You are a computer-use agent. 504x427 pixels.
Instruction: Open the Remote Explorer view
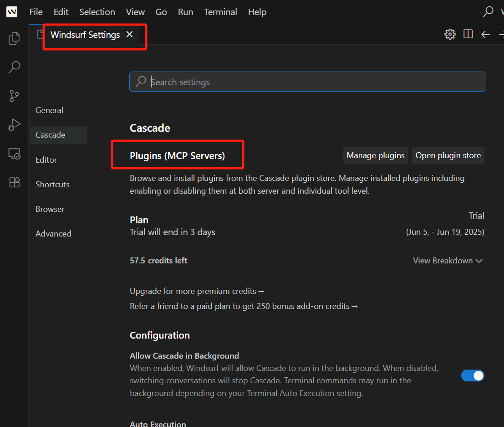click(x=14, y=154)
